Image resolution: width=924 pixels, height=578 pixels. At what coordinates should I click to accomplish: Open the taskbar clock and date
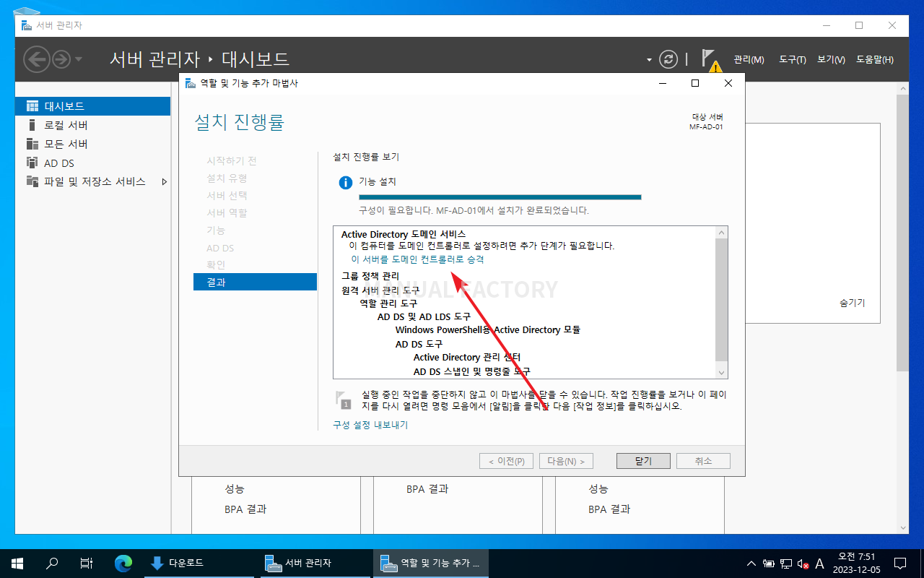(x=857, y=563)
